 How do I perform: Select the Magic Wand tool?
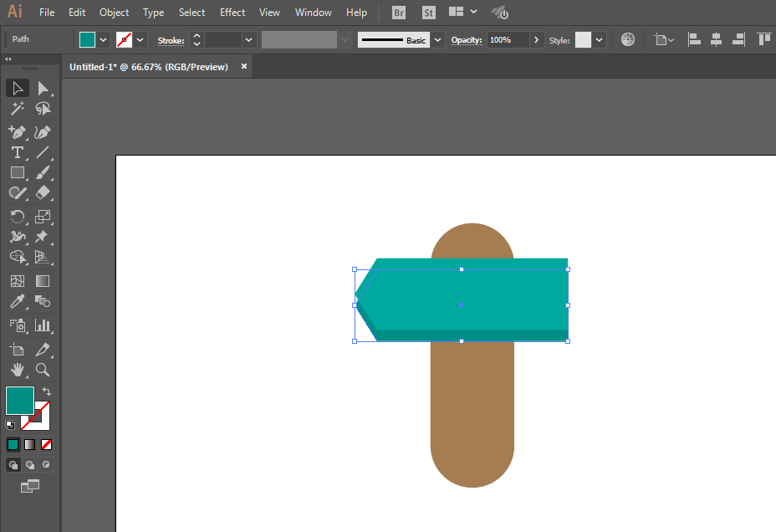click(18, 109)
